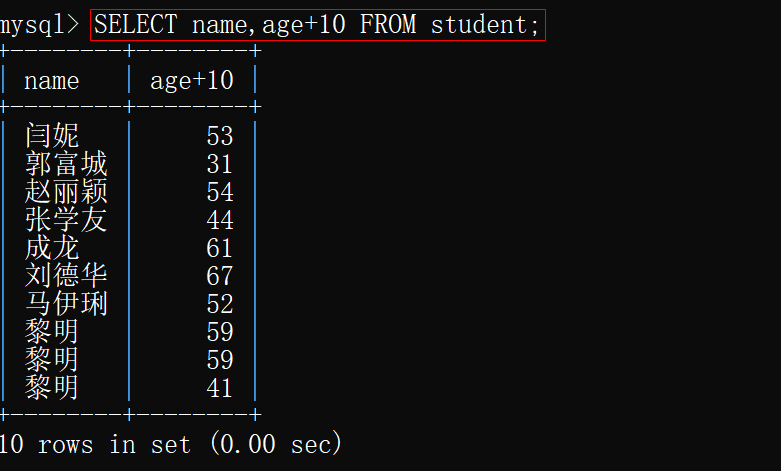781x471 pixels.
Task: Click the value 41 in the last row
Action: click(x=219, y=387)
